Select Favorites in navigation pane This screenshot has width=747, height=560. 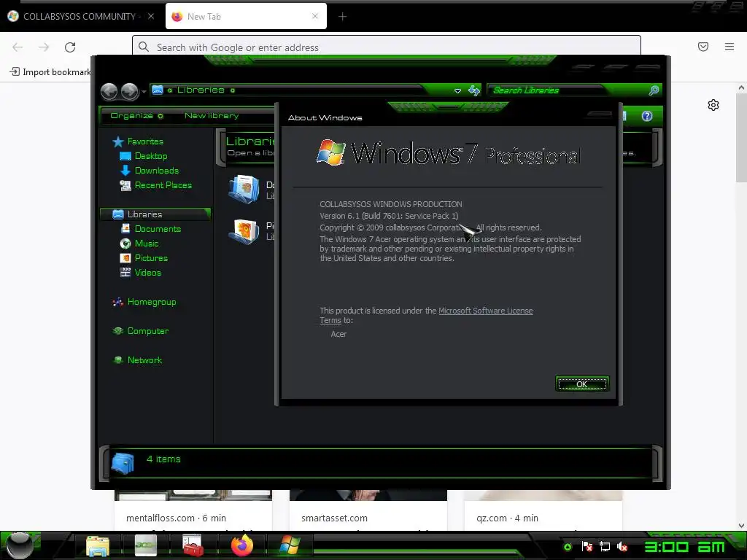coord(145,141)
